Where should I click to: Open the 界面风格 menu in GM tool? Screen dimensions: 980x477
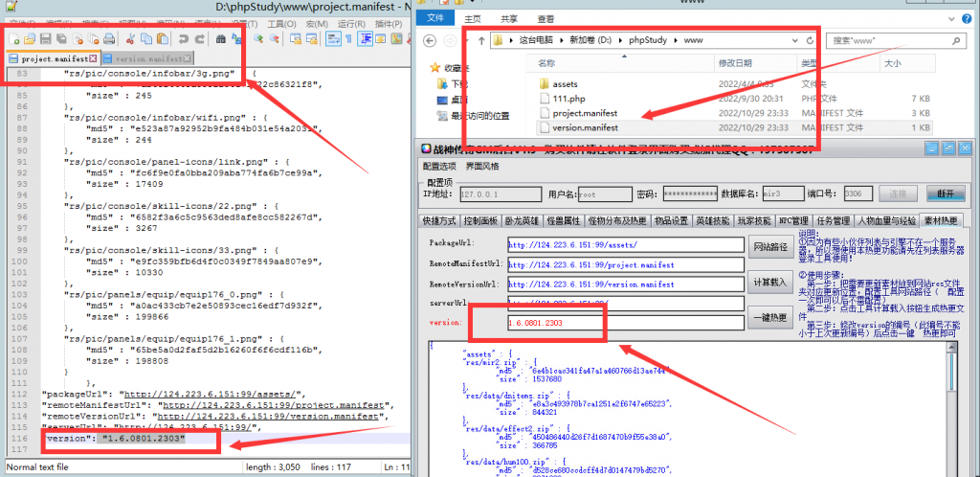point(482,167)
